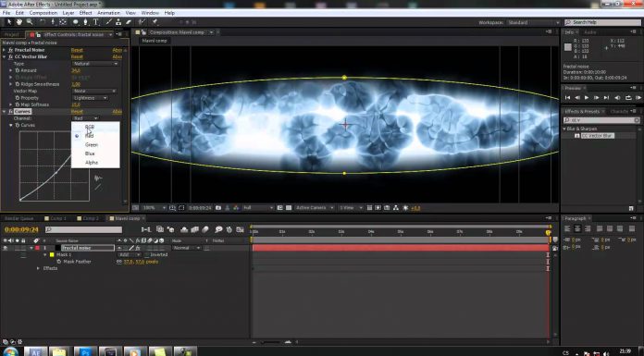This screenshot has width=644, height=356.
Task: Open the Mask 1 mode dropdown showing Add
Action: pyautogui.click(x=130, y=254)
